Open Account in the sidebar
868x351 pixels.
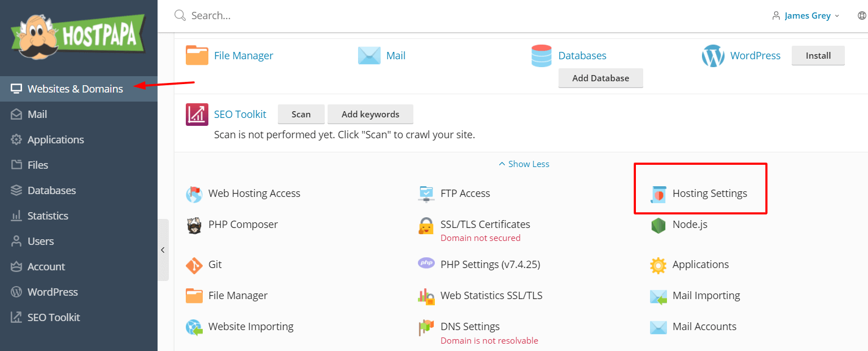pos(78,266)
